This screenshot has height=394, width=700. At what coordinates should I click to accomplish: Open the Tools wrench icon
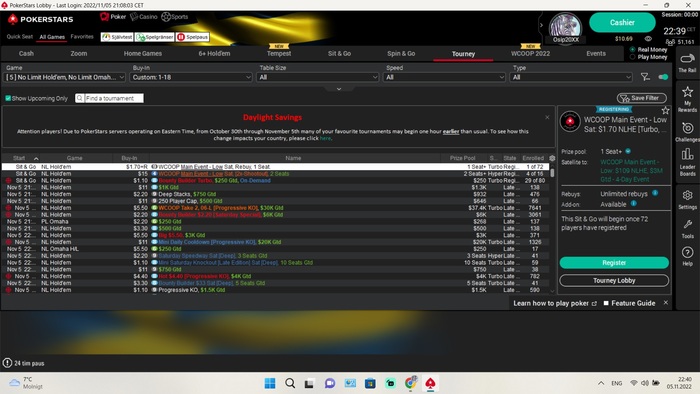click(687, 228)
